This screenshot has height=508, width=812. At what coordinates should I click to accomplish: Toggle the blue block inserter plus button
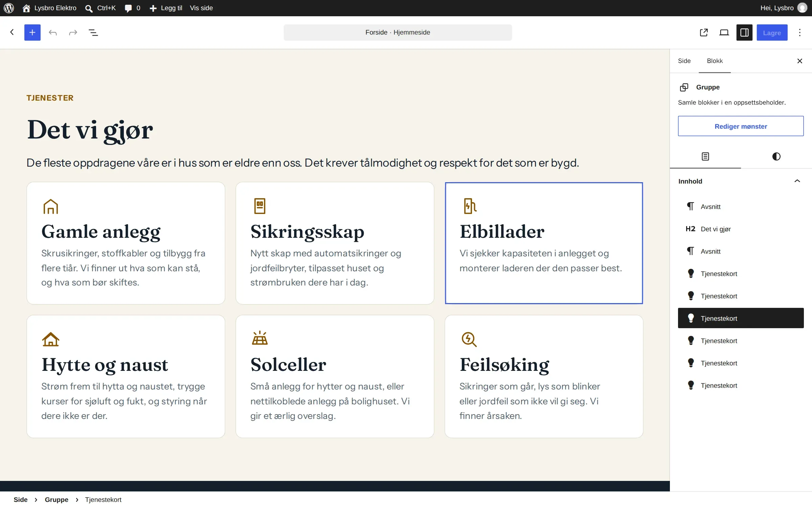pyautogui.click(x=32, y=33)
